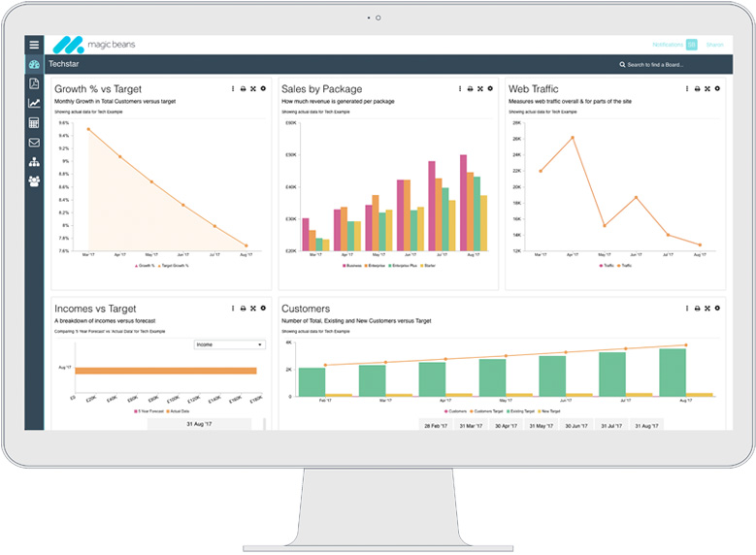
Task: Open the envelope mail sidebar icon
Action: (x=34, y=143)
